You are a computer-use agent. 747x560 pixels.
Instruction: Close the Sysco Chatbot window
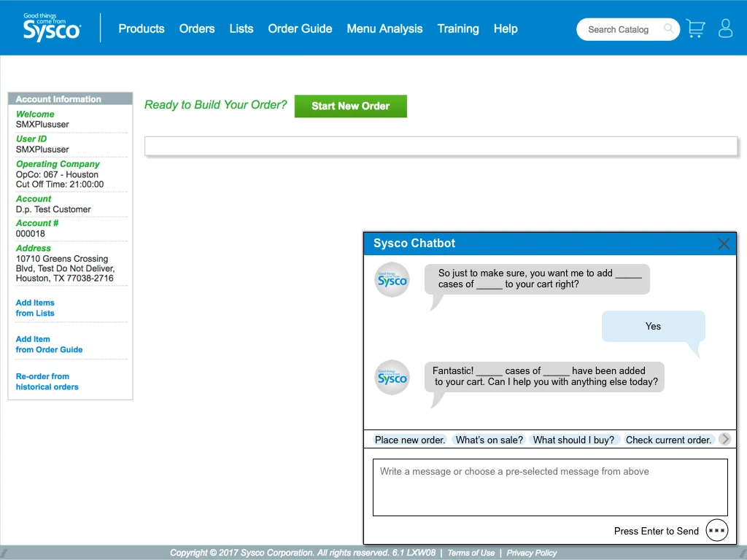[x=724, y=244]
